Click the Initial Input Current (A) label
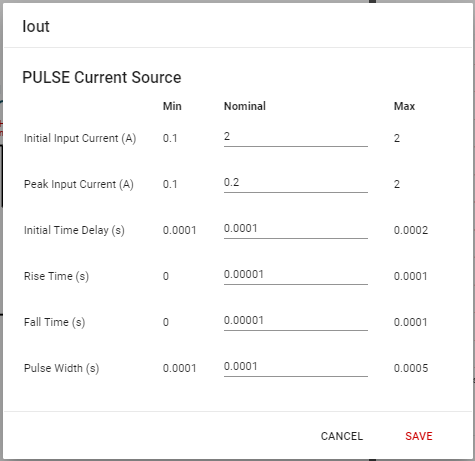The width and height of the screenshot is (475, 461). pyautogui.click(x=80, y=138)
